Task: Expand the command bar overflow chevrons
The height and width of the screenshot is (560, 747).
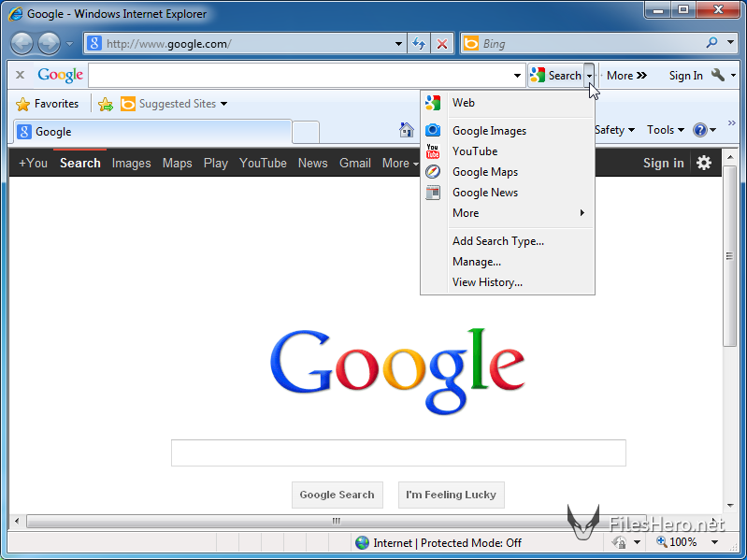Action: [732, 122]
